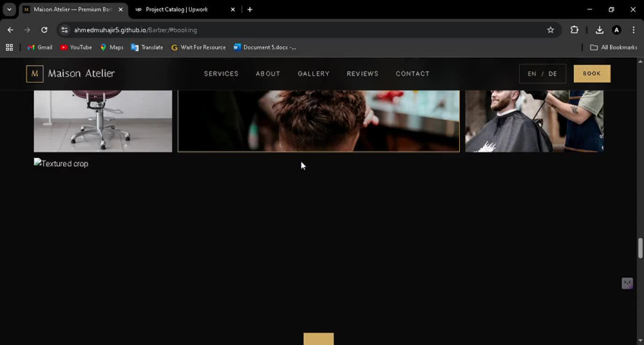This screenshot has height=345, width=644.
Task: Open the tab search dropdown arrow
Action: 9,10
